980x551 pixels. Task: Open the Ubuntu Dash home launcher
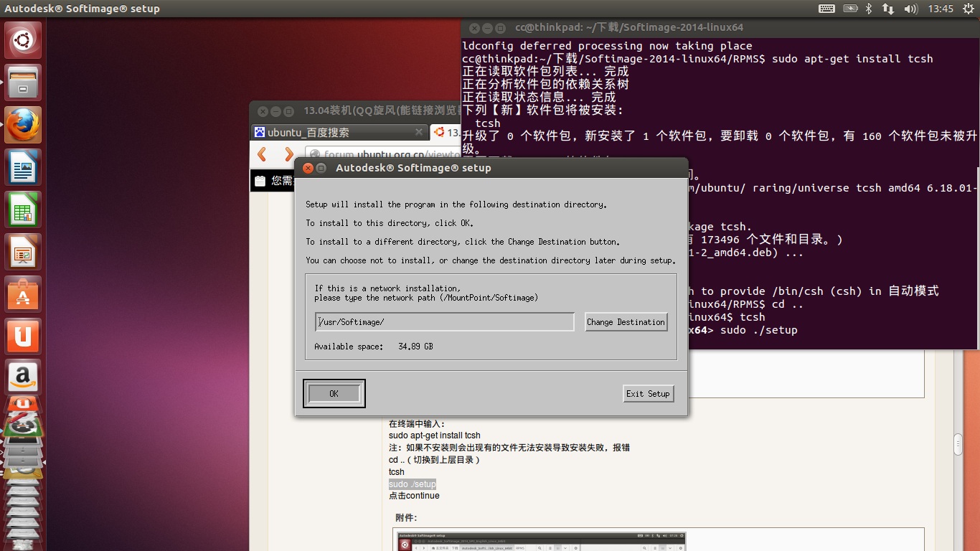point(23,40)
